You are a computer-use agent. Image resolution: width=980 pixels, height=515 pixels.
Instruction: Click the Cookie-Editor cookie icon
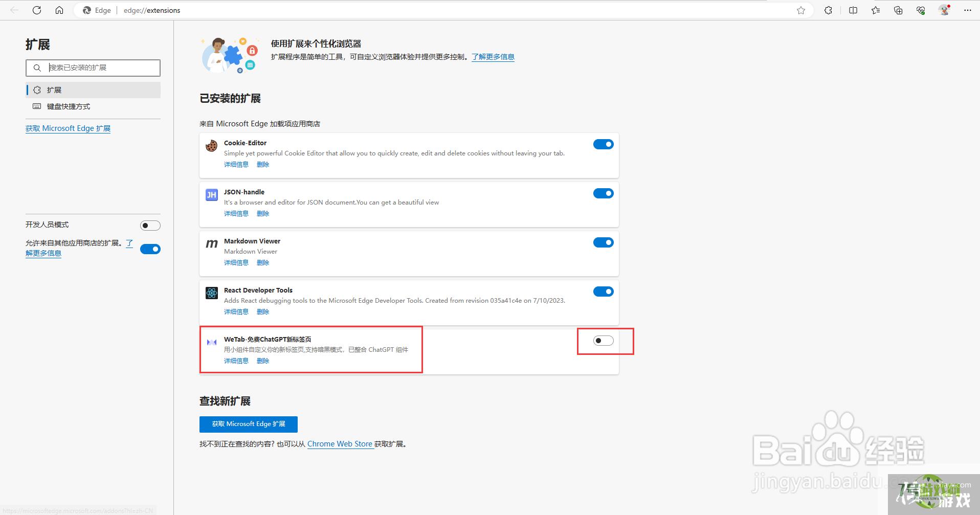[x=212, y=146]
